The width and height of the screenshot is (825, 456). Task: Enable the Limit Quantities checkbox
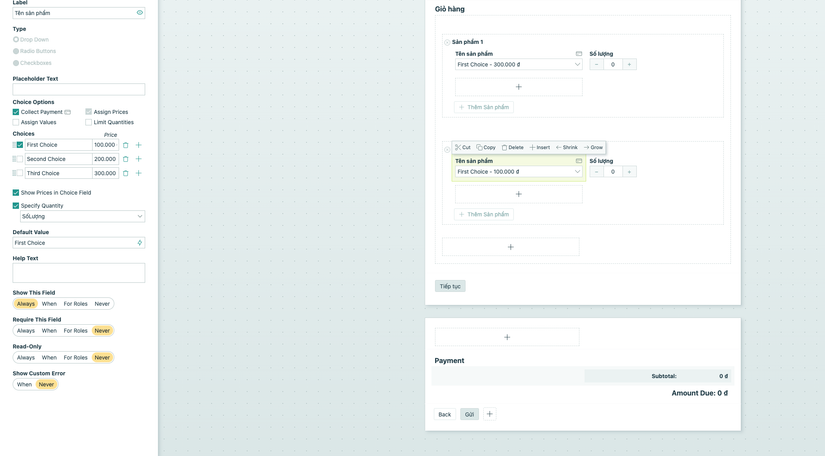coord(88,122)
